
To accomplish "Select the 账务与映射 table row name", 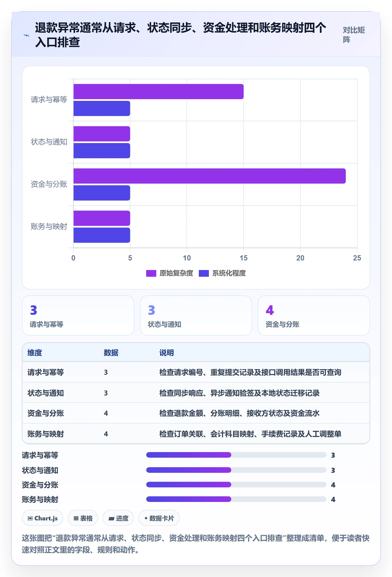I will point(46,434).
